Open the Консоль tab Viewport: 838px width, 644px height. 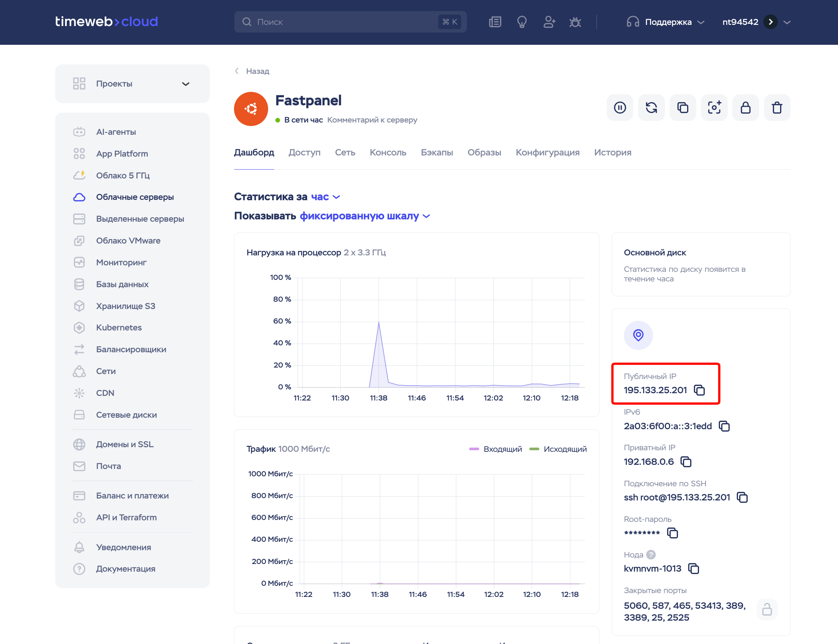[388, 152]
